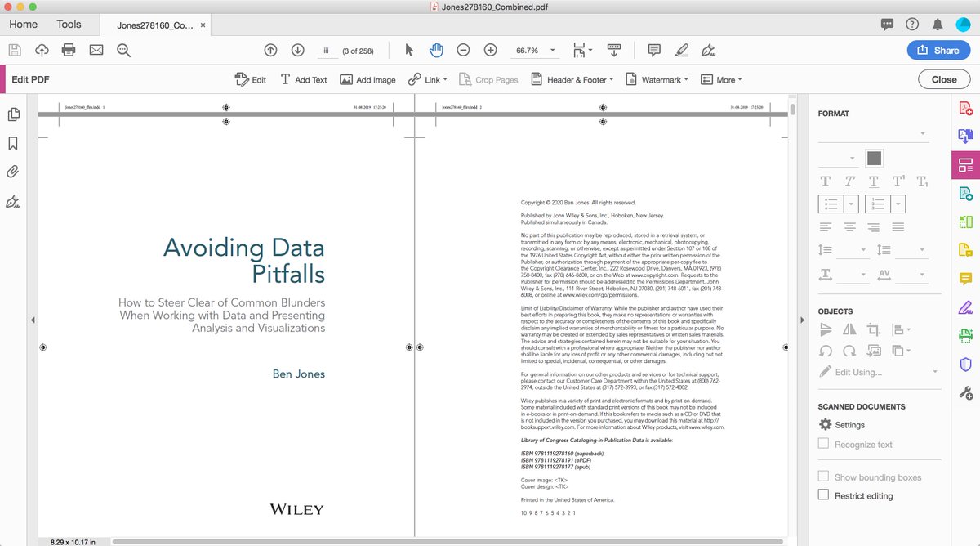
Task: Open the bullet list style dropdown arrow
Action: click(851, 204)
